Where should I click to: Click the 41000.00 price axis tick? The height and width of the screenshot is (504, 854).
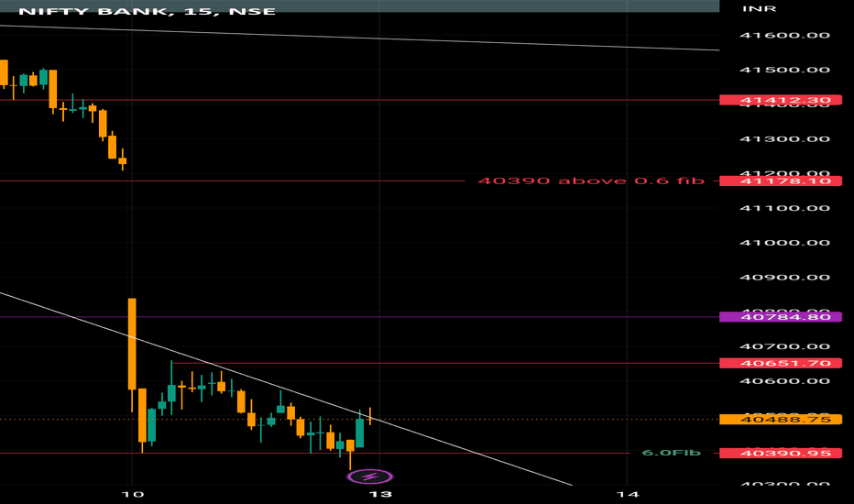pyautogui.click(x=784, y=243)
